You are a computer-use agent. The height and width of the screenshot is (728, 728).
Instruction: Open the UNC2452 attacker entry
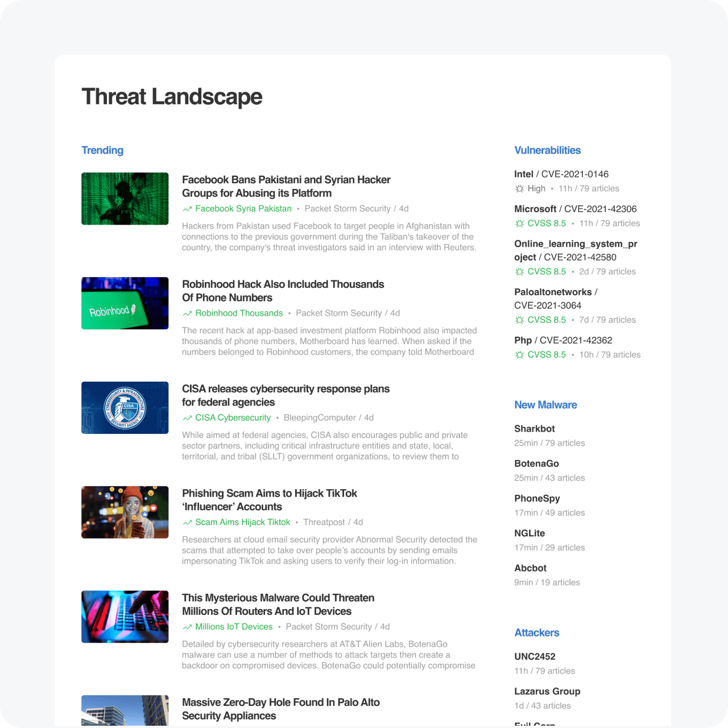(x=535, y=656)
